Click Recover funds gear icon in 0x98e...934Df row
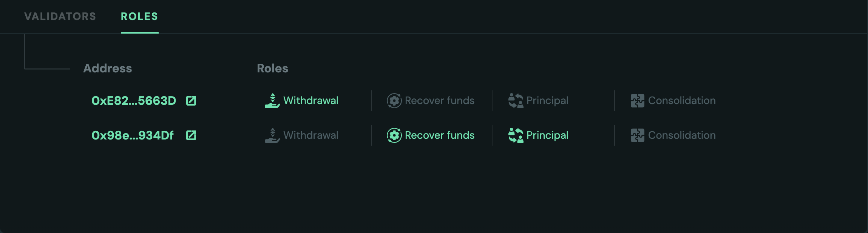 [394, 135]
